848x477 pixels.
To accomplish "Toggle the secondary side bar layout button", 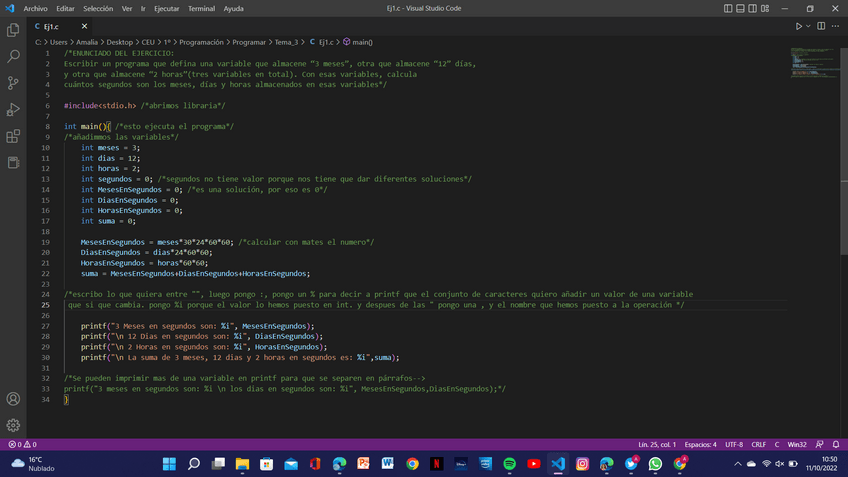I will (752, 8).
